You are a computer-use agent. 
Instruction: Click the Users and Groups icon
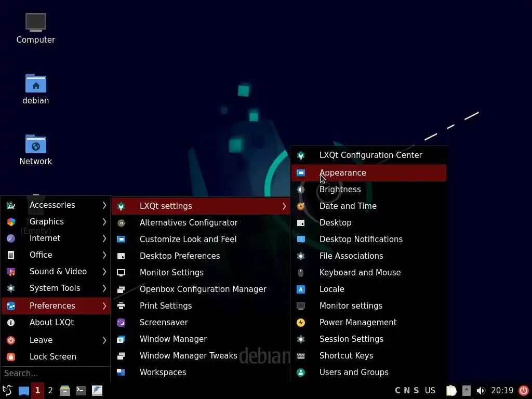pyautogui.click(x=301, y=373)
